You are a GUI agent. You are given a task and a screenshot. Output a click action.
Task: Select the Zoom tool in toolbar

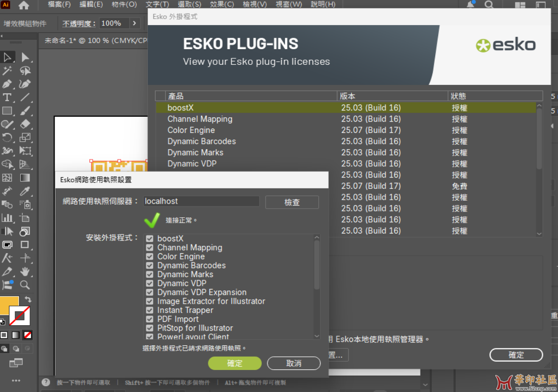(26, 285)
